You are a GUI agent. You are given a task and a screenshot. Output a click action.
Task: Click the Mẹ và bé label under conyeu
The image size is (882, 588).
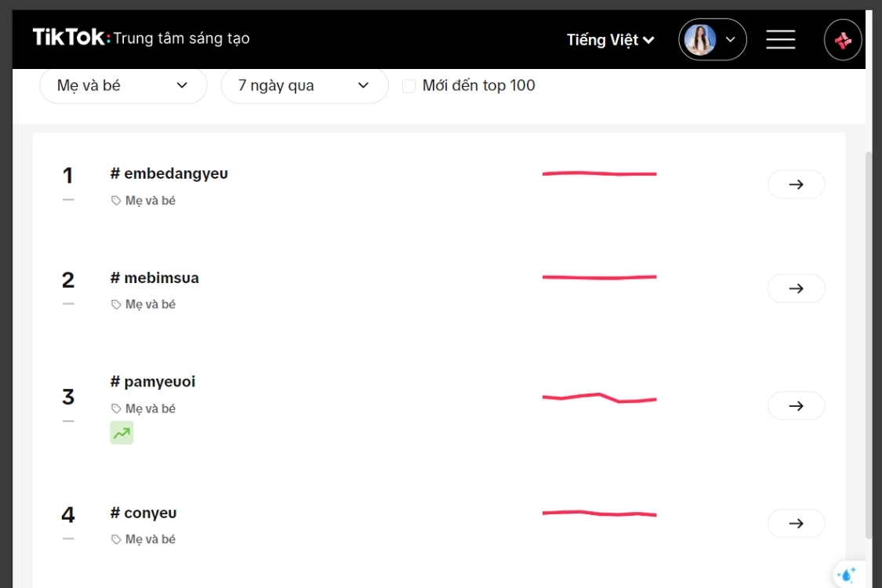pos(151,539)
